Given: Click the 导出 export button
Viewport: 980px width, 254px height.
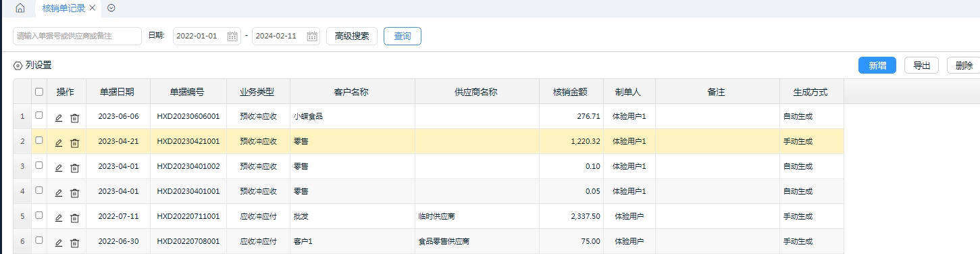Looking at the screenshot, I should click(921, 66).
